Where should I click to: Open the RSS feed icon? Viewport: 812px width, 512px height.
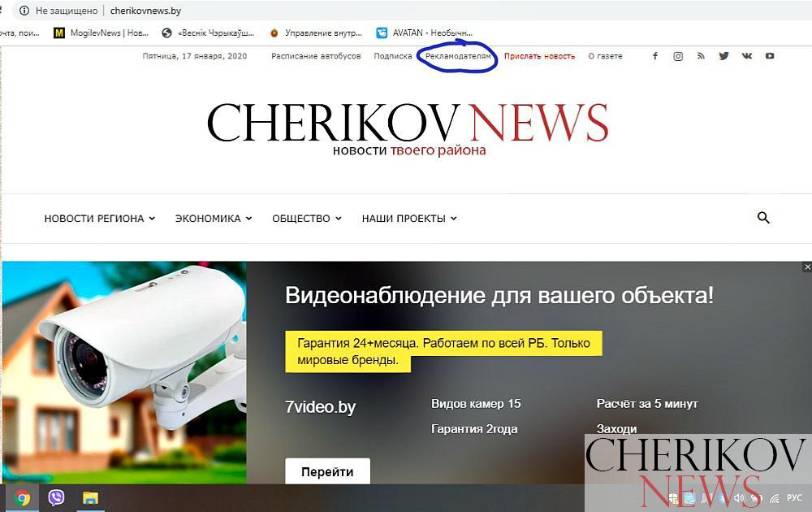(x=701, y=56)
